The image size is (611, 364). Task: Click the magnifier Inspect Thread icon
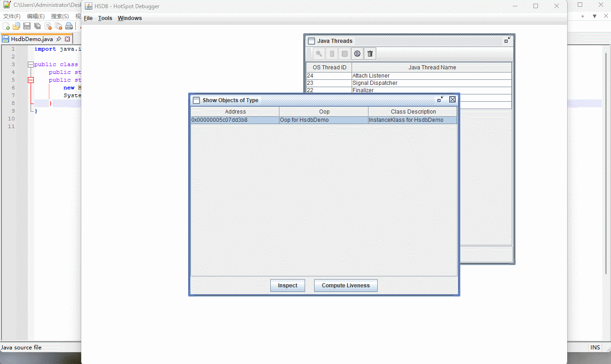click(319, 54)
